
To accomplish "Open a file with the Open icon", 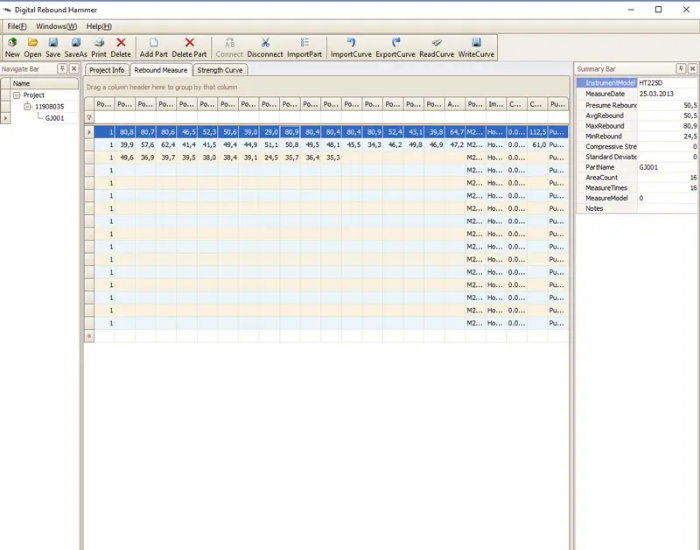I will point(33,43).
